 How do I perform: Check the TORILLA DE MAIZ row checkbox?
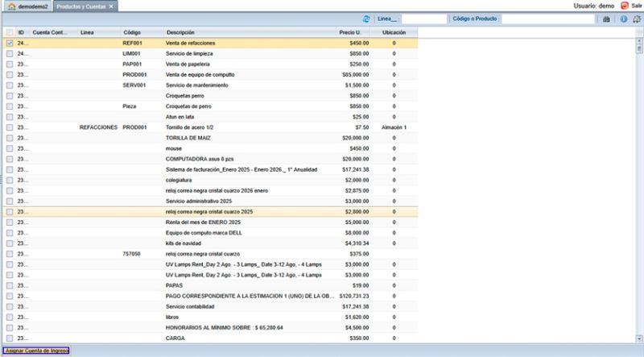[10, 138]
